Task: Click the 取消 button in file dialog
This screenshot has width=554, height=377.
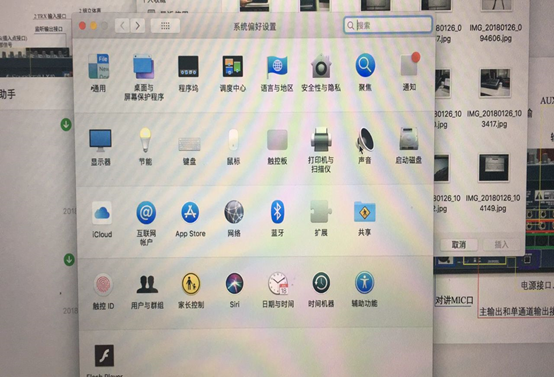Action: pos(459,245)
